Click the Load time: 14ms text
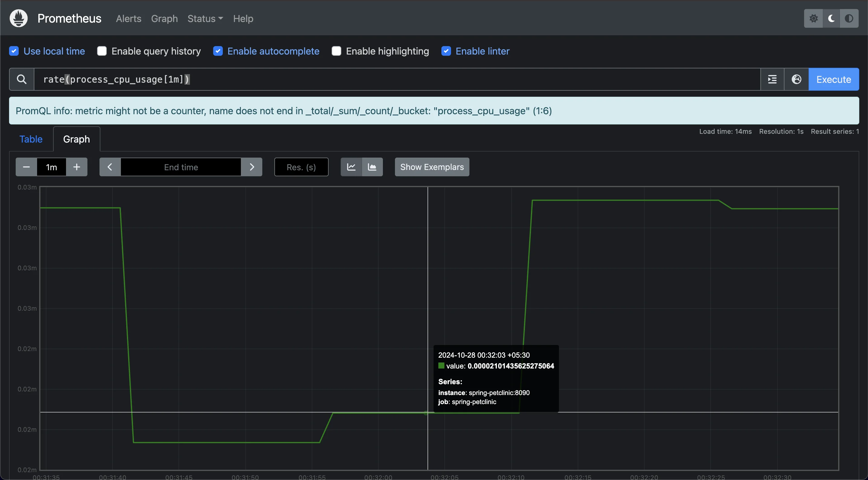This screenshot has width=868, height=480. (x=725, y=131)
